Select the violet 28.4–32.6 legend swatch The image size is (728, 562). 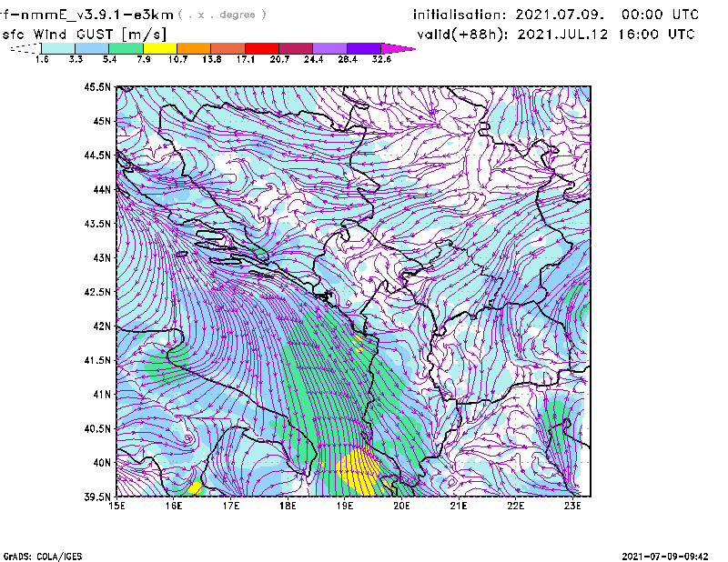pyautogui.click(x=364, y=48)
